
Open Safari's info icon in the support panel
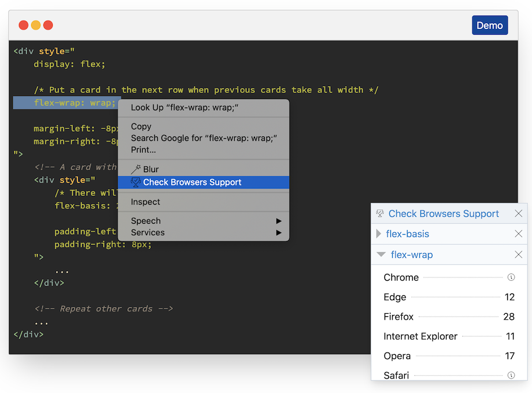click(x=511, y=375)
